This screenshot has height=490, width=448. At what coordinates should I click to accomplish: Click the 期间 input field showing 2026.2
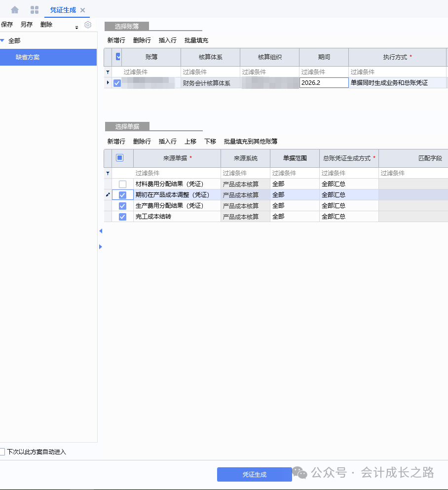(324, 83)
